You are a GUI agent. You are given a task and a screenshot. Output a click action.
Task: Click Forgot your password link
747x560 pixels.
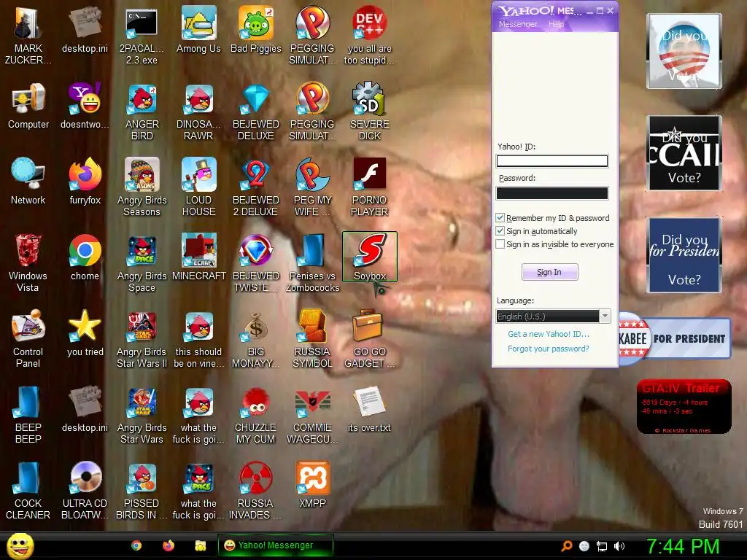pyautogui.click(x=549, y=349)
